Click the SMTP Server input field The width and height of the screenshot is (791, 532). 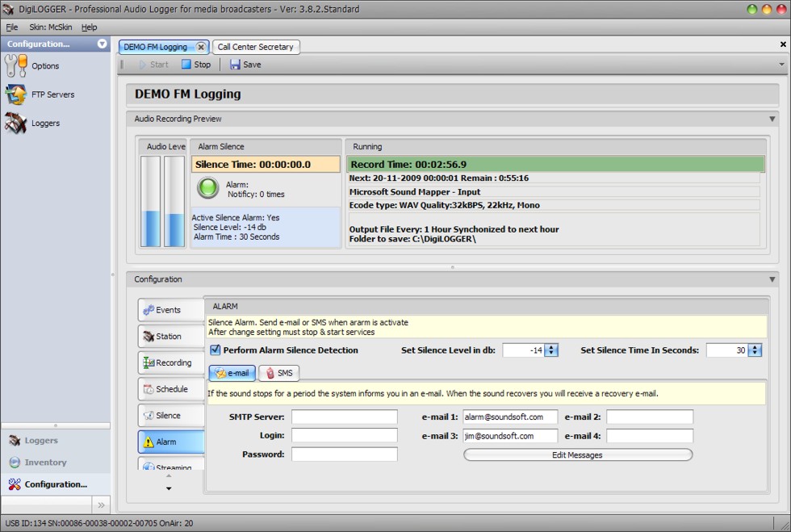pyautogui.click(x=344, y=417)
